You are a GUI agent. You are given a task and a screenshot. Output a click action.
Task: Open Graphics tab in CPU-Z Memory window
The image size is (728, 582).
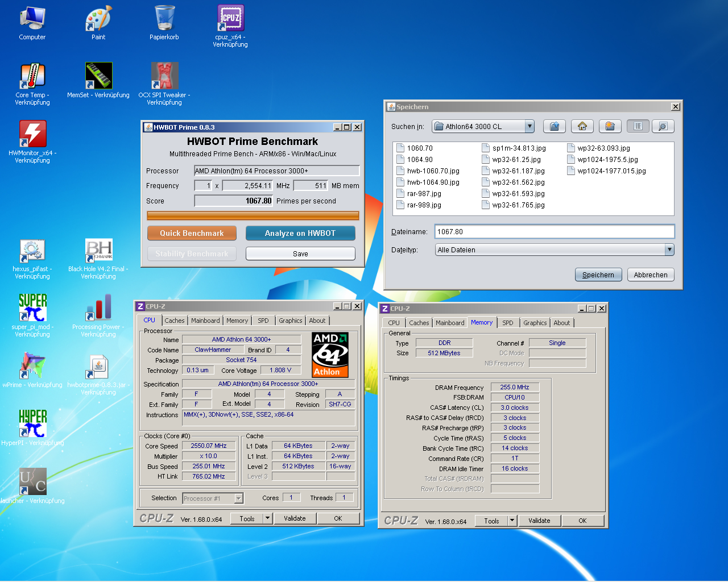[535, 323]
